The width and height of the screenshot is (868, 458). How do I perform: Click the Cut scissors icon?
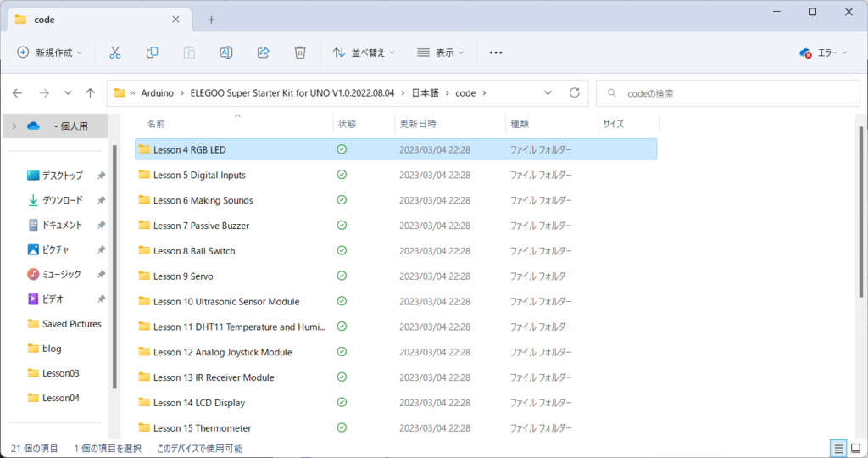pos(115,53)
